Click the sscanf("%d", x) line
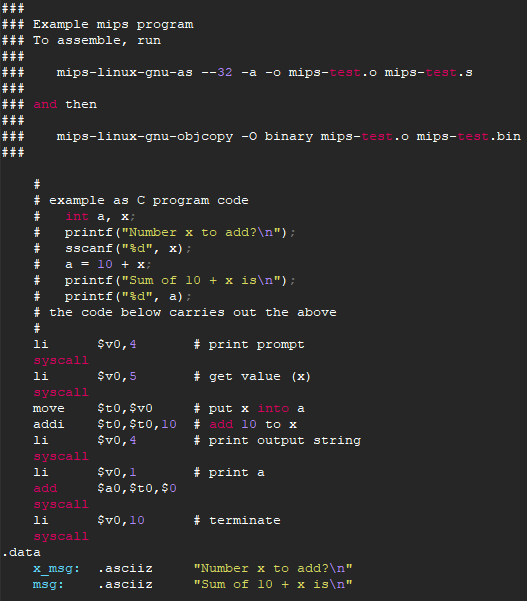The width and height of the screenshot is (527, 601). 128,248
